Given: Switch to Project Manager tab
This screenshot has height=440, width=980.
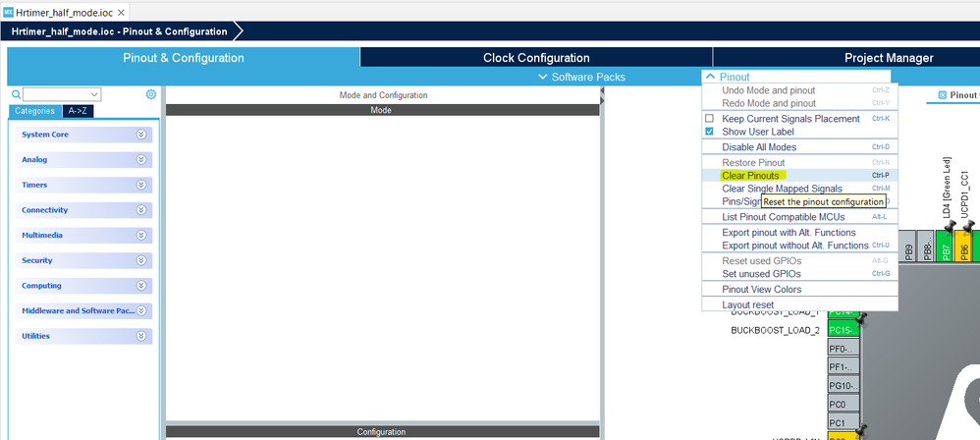Looking at the screenshot, I should tap(889, 58).
